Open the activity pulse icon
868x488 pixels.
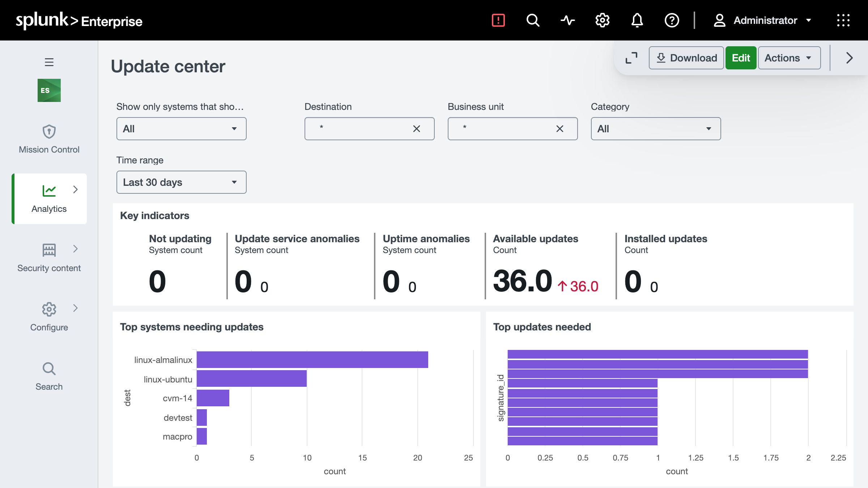pos(567,20)
